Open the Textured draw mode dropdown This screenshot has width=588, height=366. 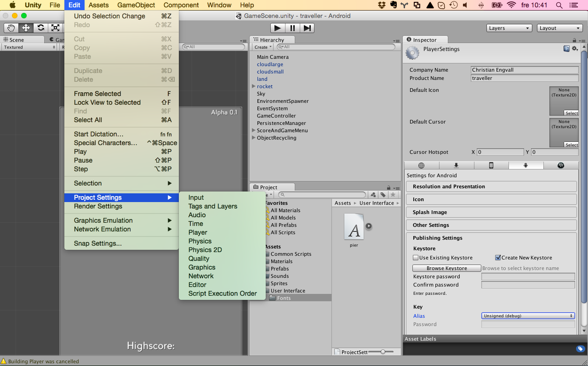[29, 47]
